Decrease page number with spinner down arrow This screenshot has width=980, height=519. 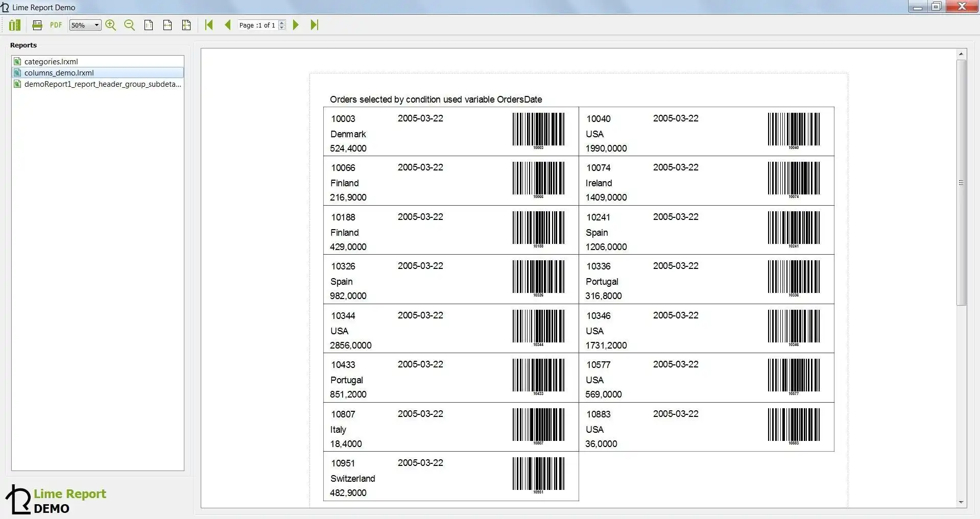282,28
